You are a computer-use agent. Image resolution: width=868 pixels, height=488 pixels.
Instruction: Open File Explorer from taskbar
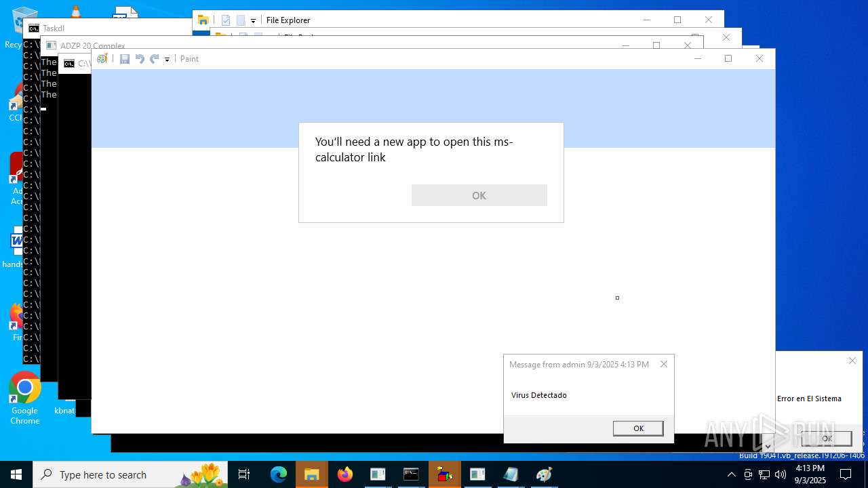312,474
